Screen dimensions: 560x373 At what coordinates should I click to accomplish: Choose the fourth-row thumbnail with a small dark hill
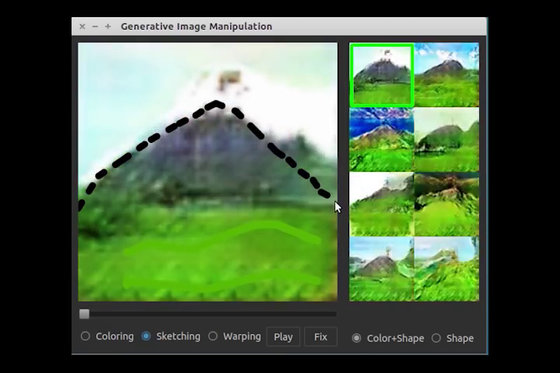pos(382,269)
